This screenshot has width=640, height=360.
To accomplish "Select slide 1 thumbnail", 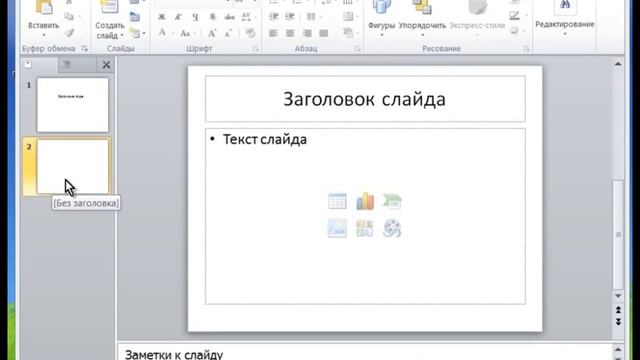I will (73, 105).
